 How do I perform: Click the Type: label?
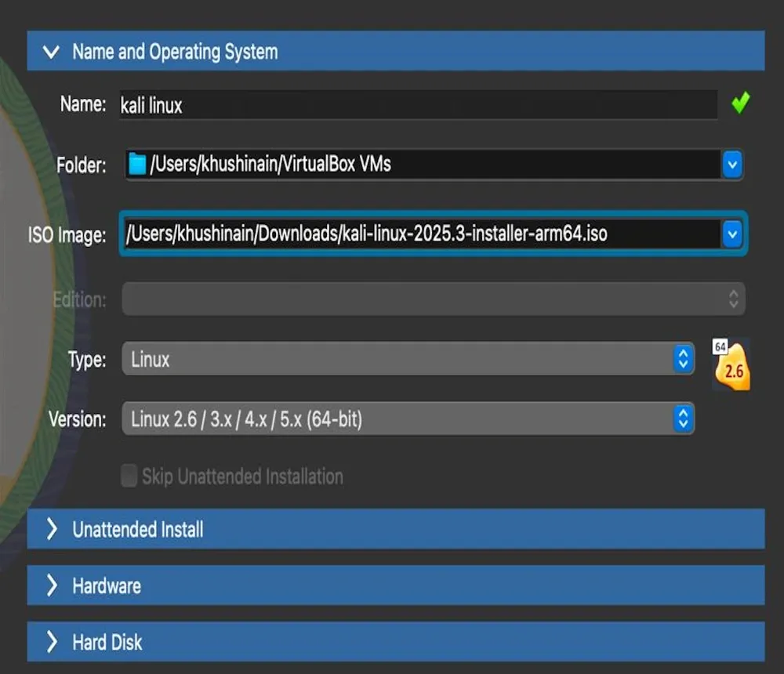tap(87, 359)
